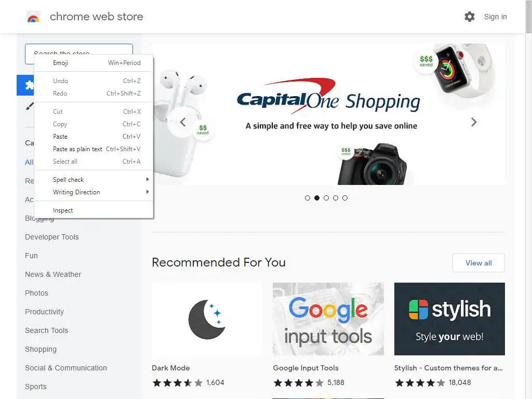Go to next carousel slide arrow
Viewport: 532px width, 399px height.
point(474,122)
